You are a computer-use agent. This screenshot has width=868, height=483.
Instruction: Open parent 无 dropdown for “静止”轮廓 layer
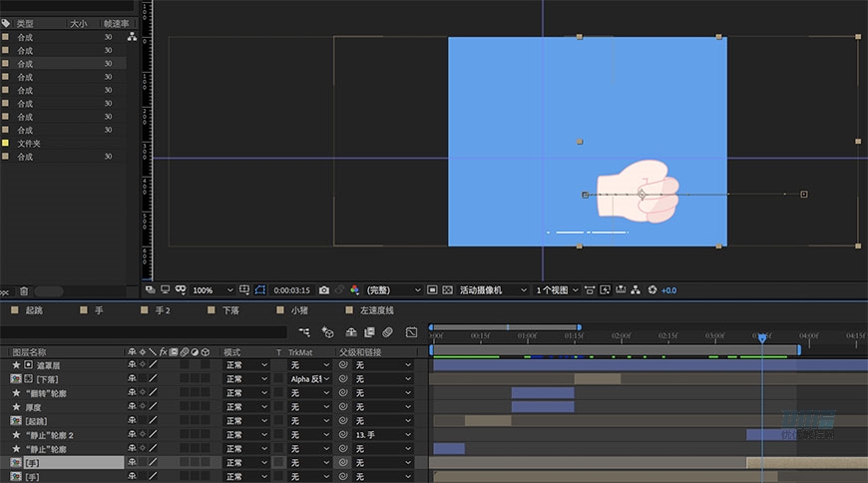pyautogui.click(x=382, y=449)
